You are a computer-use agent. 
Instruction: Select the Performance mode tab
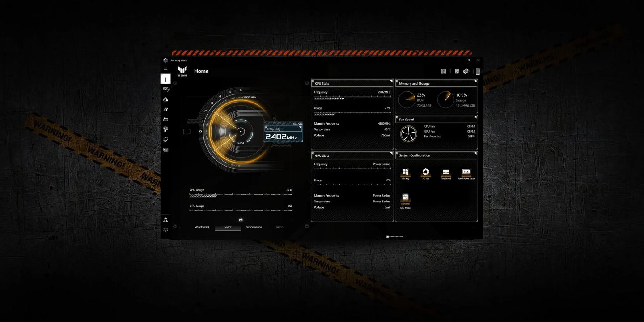tap(254, 227)
